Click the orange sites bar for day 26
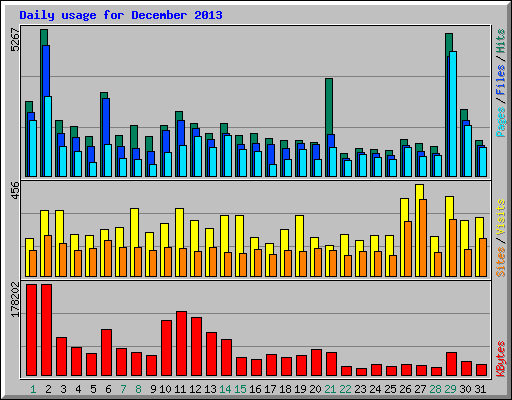Image resolution: width=512 pixels, height=400 pixels. point(408,249)
